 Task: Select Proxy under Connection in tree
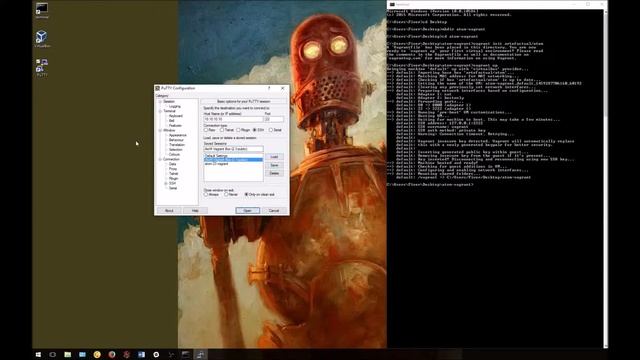tap(173, 169)
